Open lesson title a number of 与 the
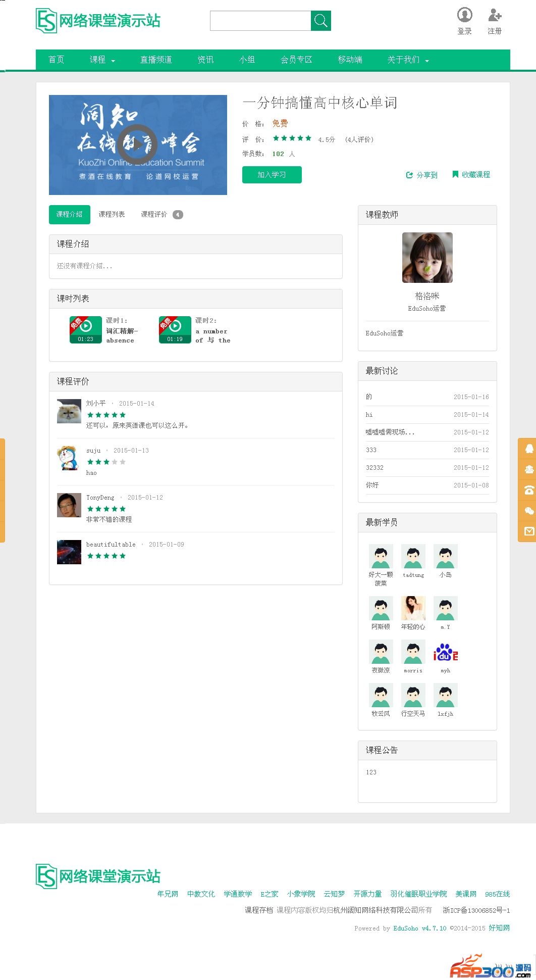Viewport: 536px width, 980px height. (x=212, y=335)
